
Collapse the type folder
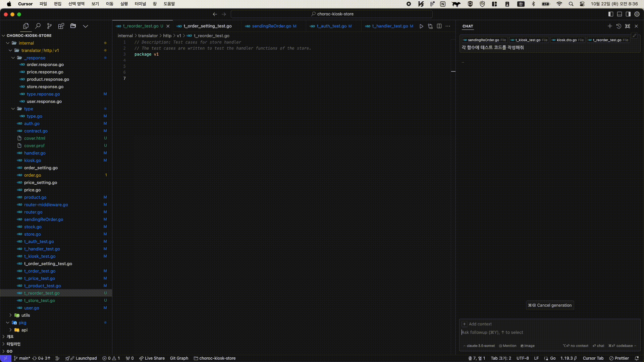pos(13,109)
